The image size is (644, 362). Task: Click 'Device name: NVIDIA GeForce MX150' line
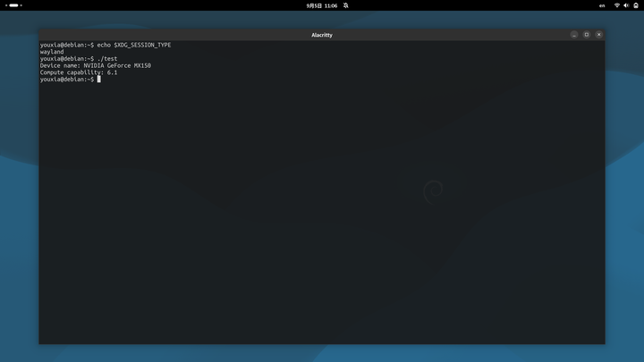tap(96, 65)
